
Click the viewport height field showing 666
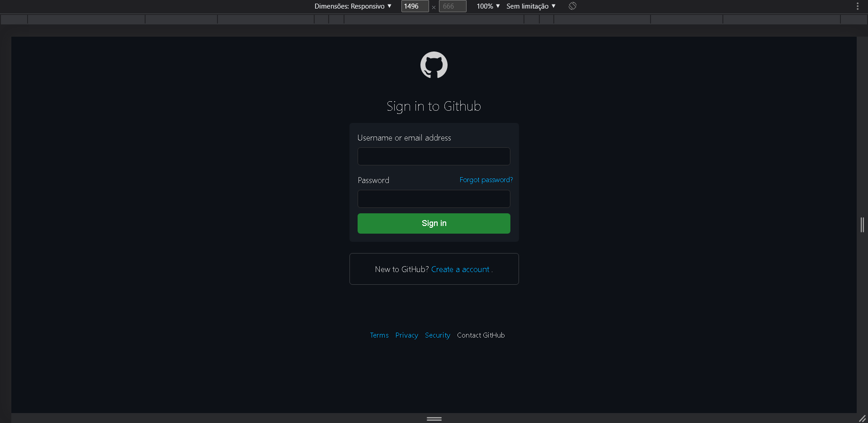452,6
